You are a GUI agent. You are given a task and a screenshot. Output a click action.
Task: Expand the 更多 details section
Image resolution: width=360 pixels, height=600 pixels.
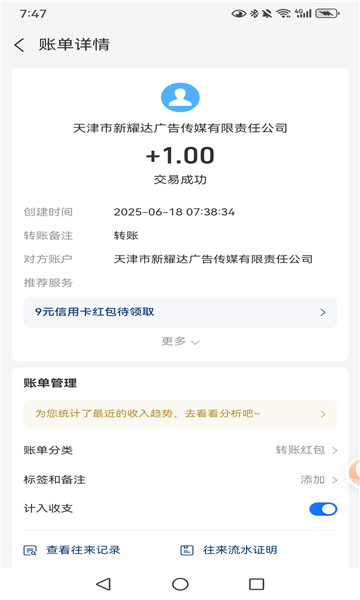pos(180,341)
